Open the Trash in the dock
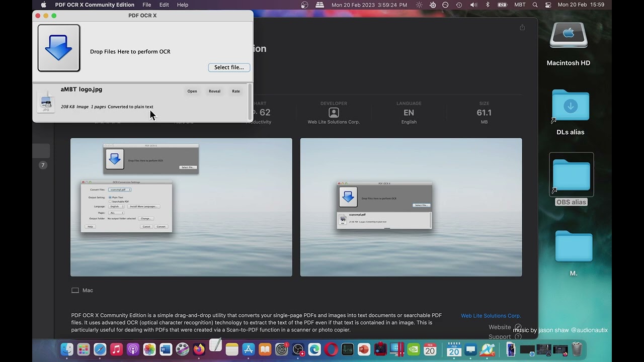The width and height of the screenshot is (644, 362). click(577, 349)
